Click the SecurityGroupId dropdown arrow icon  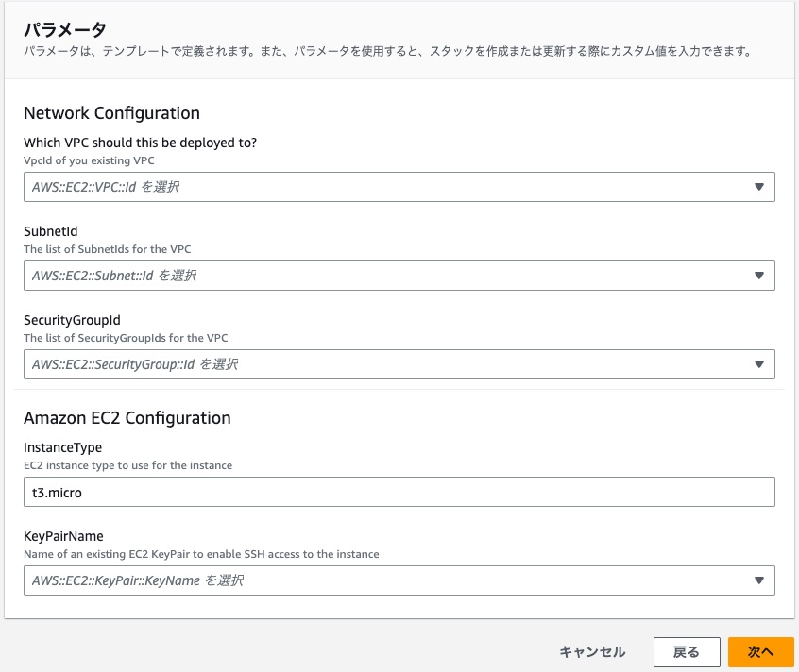[761, 363]
